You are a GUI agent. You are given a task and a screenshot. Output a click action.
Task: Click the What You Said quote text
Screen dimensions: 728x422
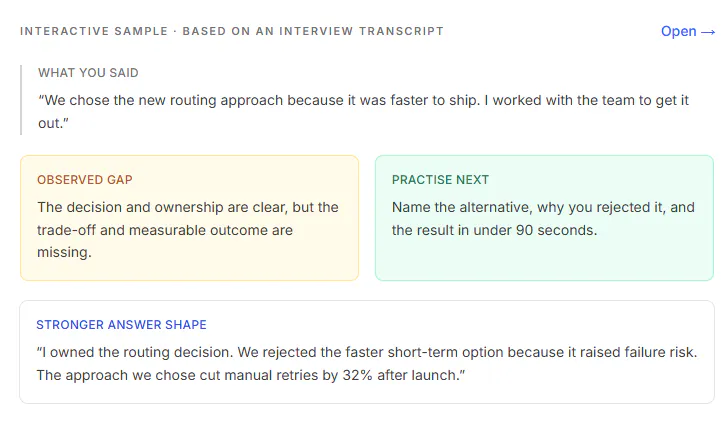(363, 111)
